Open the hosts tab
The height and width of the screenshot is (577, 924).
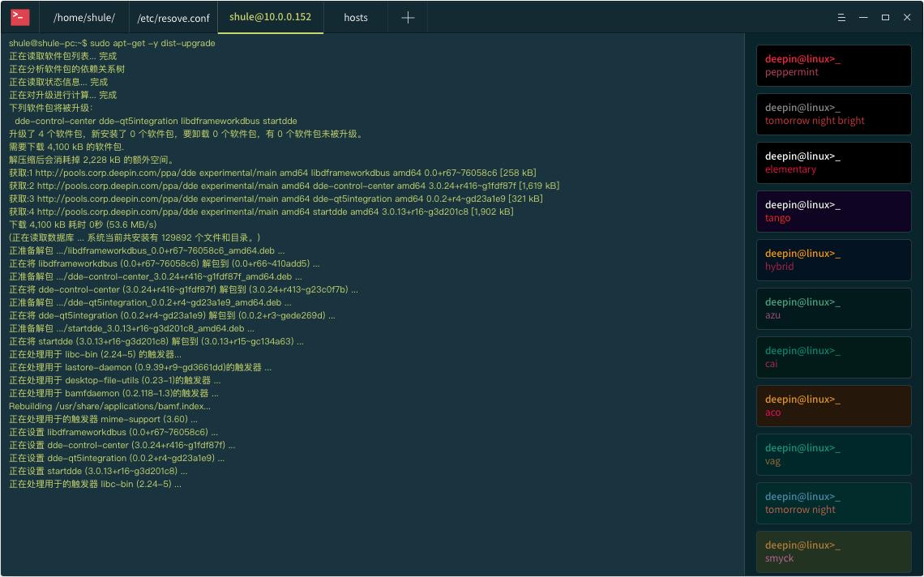355,17
